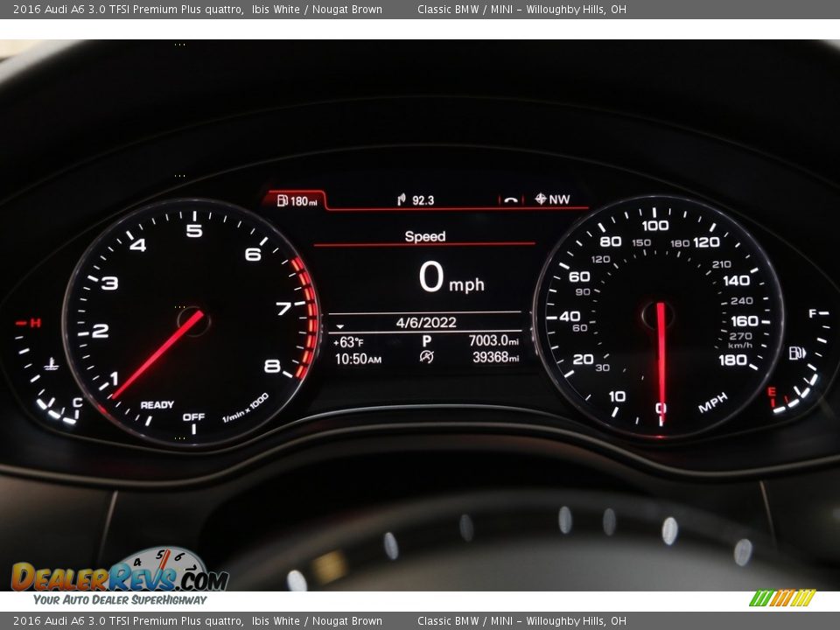Select the C mark on the temperature gauge
Screen dimensions: 840x630
(78, 402)
